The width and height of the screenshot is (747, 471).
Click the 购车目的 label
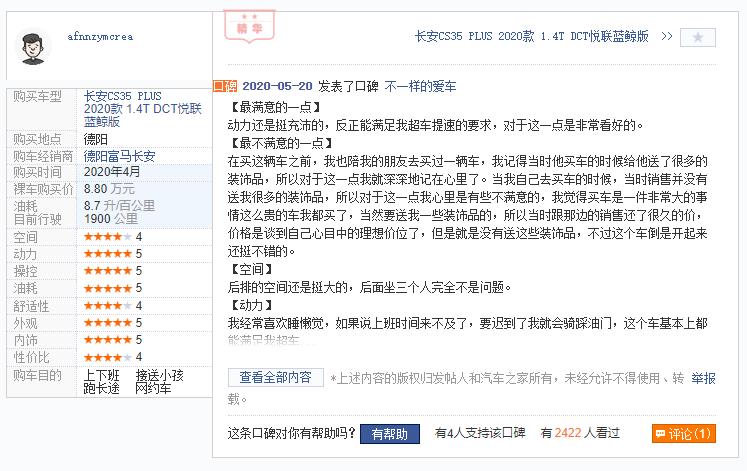pos(38,376)
